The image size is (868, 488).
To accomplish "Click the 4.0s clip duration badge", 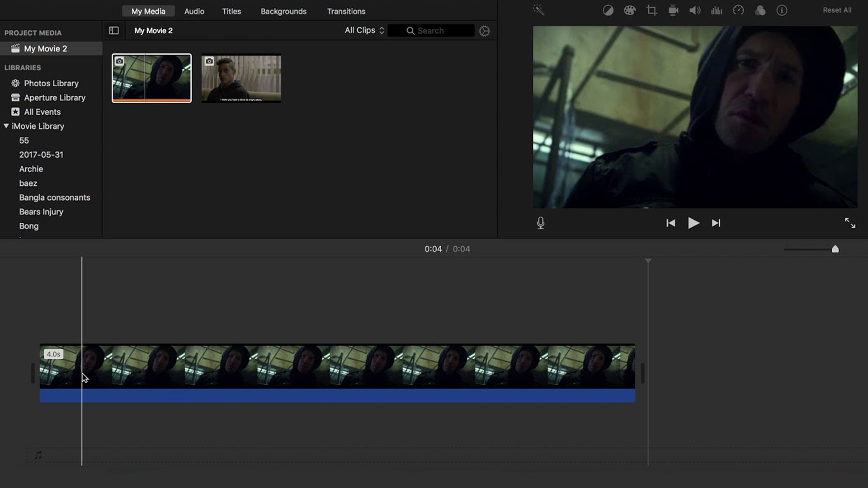I will [x=53, y=354].
